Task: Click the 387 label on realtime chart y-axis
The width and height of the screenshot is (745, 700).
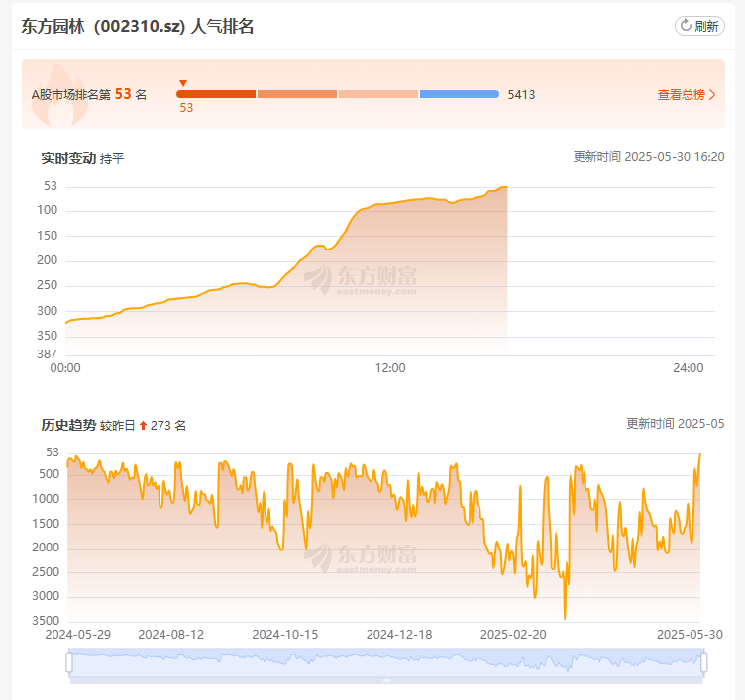Action: click(47, 354)
